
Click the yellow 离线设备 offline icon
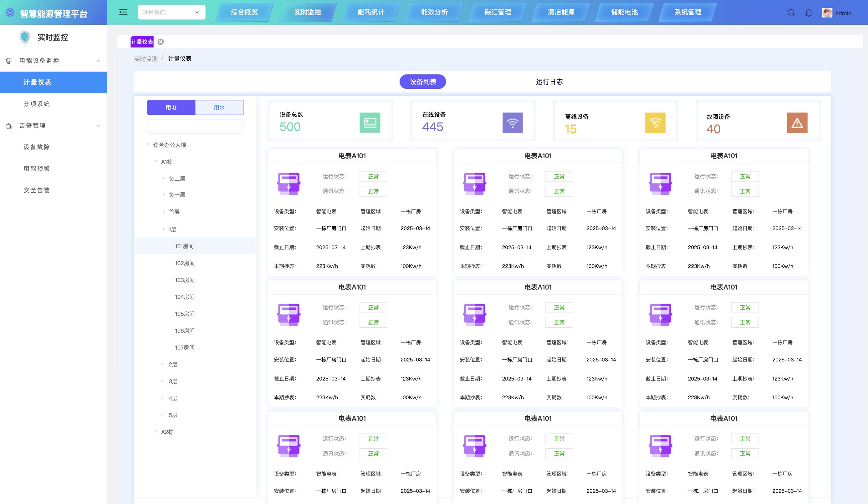pyautogui.click(x=655, y=123)
